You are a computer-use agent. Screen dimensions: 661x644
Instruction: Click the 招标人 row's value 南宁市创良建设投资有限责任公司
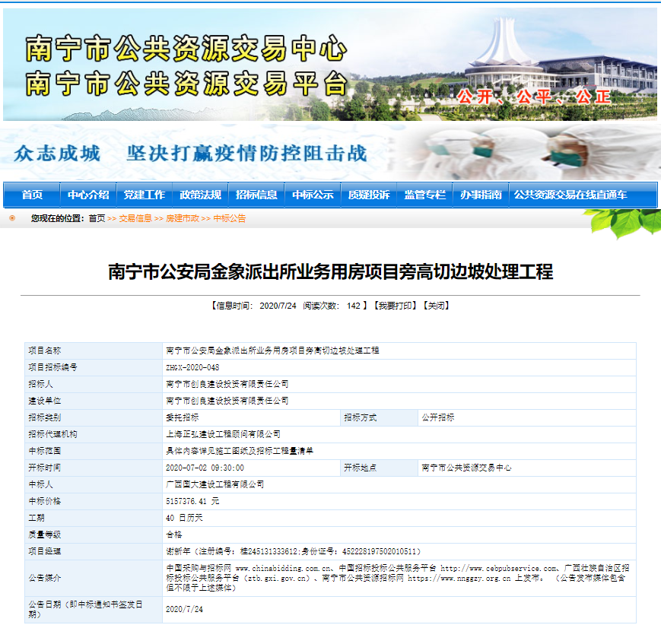(227, 384)
